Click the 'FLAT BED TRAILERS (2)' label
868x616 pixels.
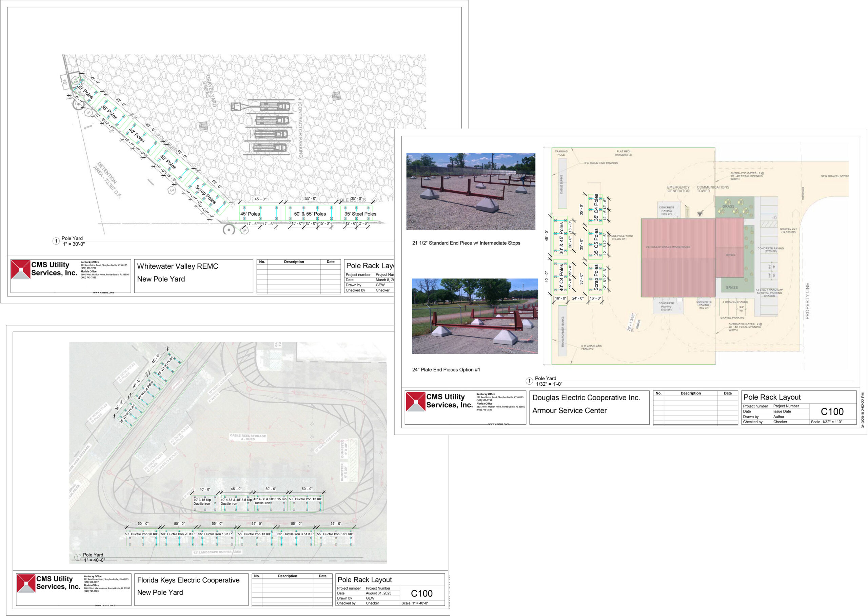(x=623, y=153)
